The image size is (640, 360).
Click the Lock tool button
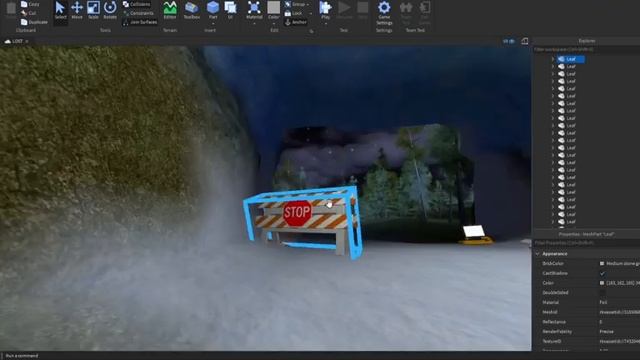pos(293,13)
